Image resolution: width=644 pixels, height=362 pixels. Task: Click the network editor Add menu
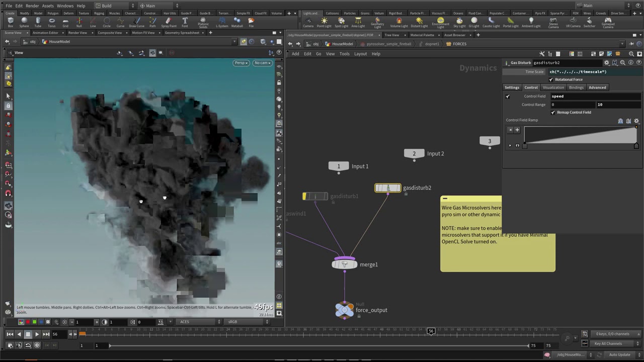click(295, 54)
